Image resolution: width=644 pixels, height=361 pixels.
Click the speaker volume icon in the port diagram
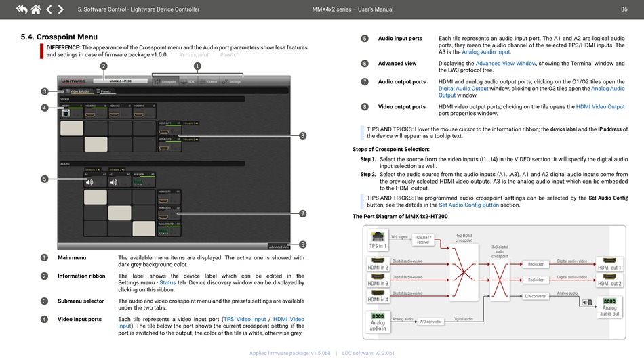[587, 303]
